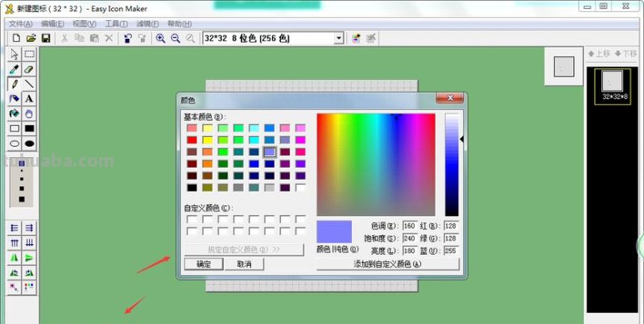Close the 颜色 dialog with red X
Image resolution: width=644 pixels, height=324 pixels.
(450, 98)
